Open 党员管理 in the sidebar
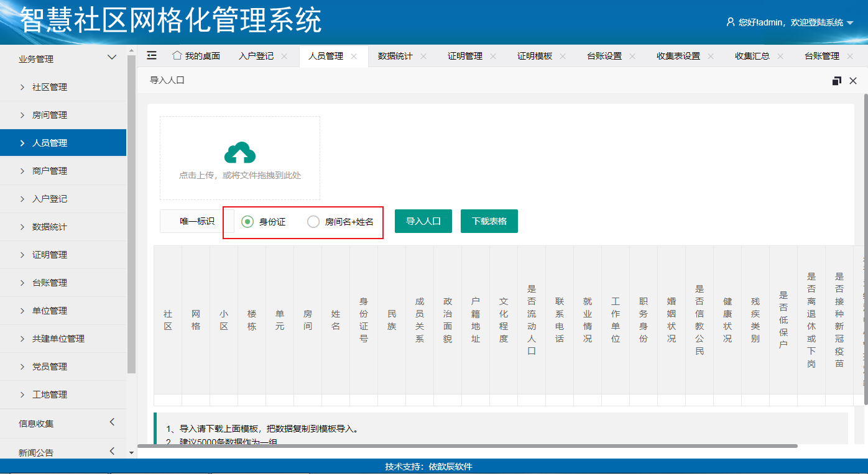 click(50, 367)
